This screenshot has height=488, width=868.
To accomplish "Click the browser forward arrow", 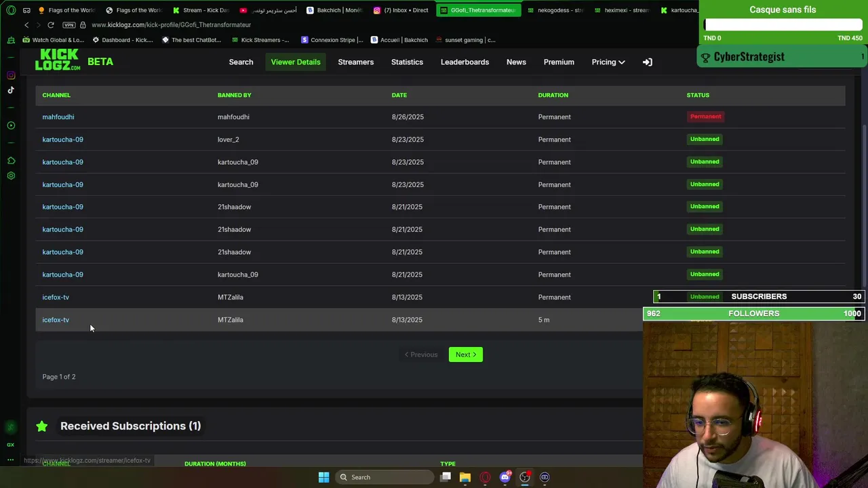I will [x=39, y=25].
